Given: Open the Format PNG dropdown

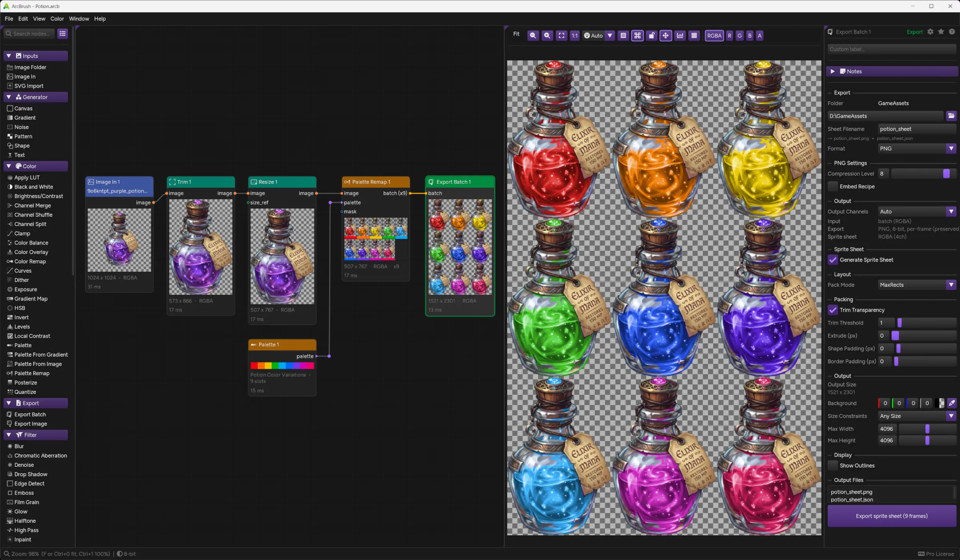Looking at the screenshot, I should point(917,148).
